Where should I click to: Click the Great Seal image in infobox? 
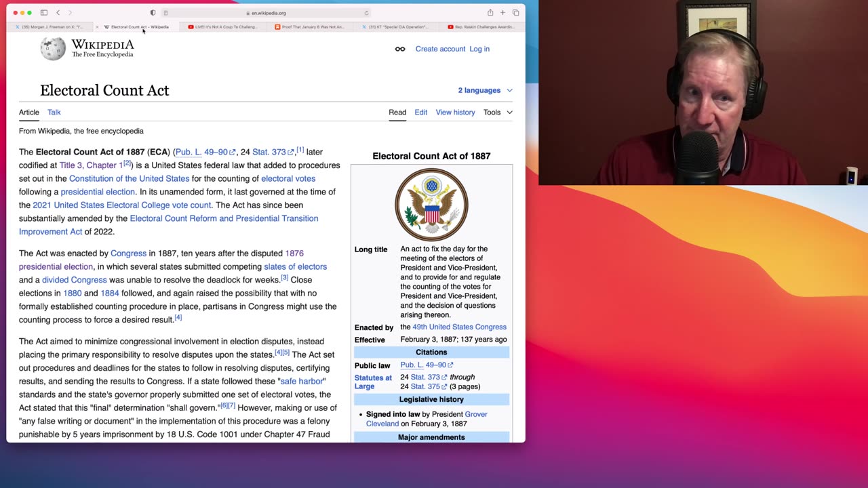tap(431, 205)
